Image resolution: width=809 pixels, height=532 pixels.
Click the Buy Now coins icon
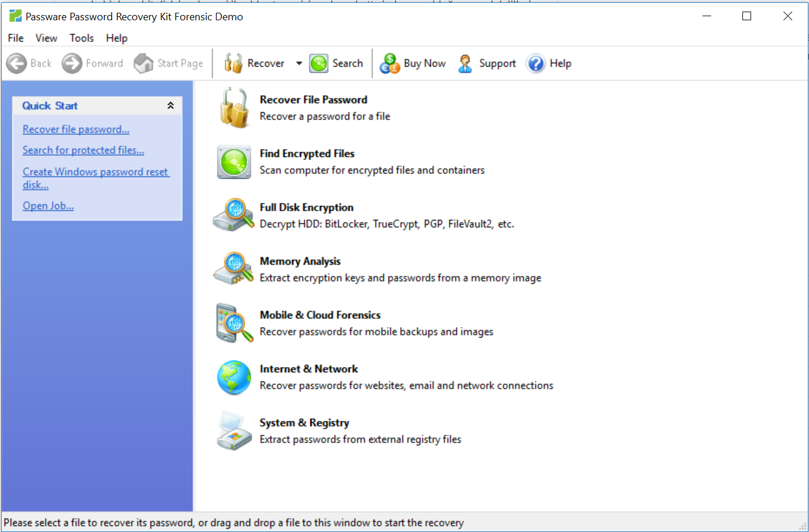[x=390, y=63]
